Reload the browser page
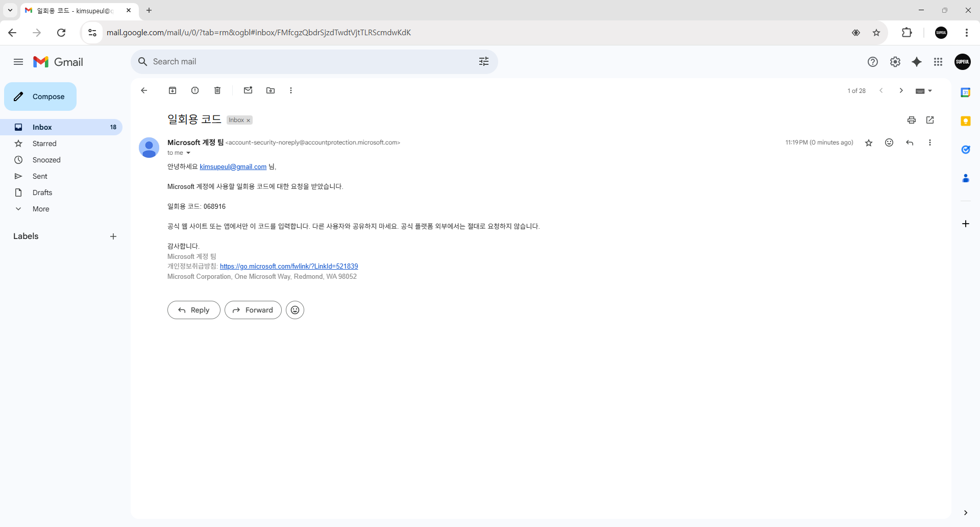Screen dimensions: 980x527 pyautogui.click(x=61, y=33)
